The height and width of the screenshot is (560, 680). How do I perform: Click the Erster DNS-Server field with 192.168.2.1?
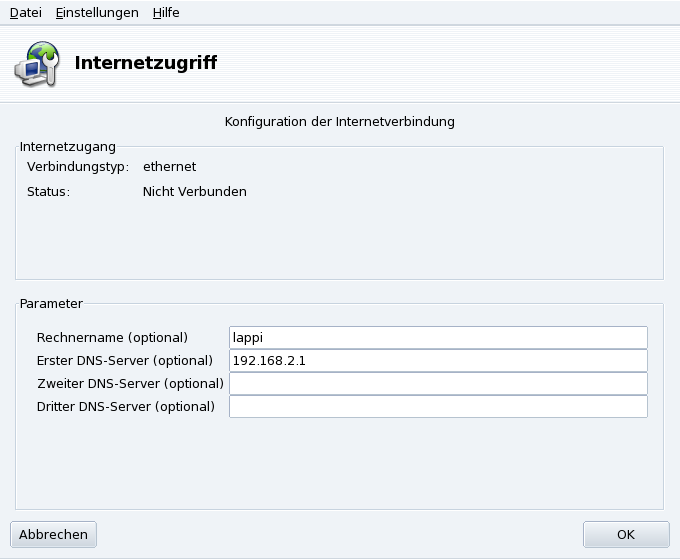438,360
